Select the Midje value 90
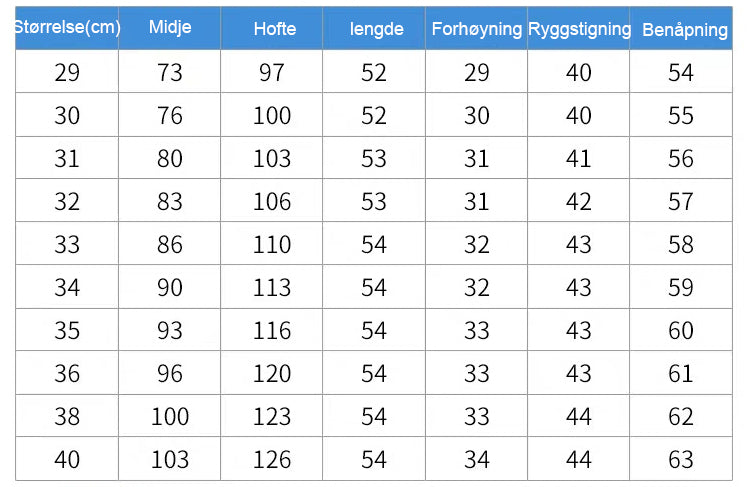 coord(170,288)
